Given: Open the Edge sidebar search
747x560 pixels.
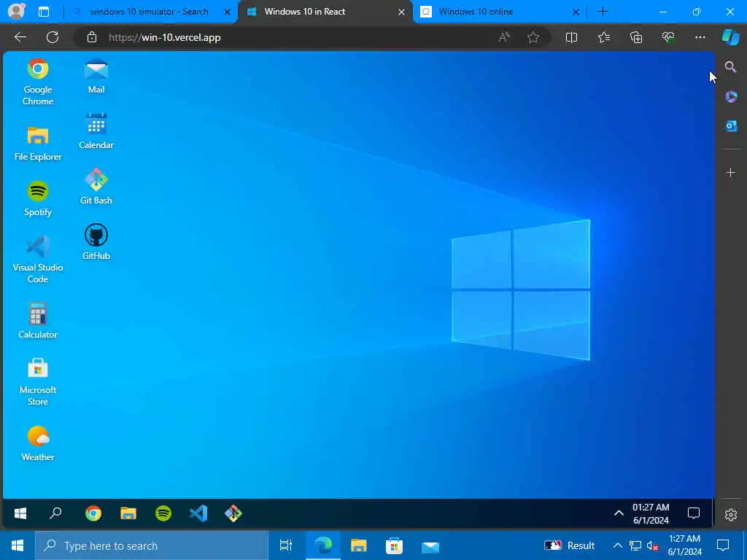Looking at the screenshot, I should coord(730,67).
